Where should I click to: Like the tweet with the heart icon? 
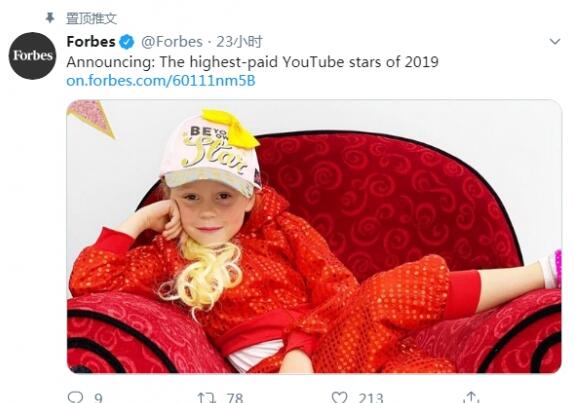(x=339, y=398)
